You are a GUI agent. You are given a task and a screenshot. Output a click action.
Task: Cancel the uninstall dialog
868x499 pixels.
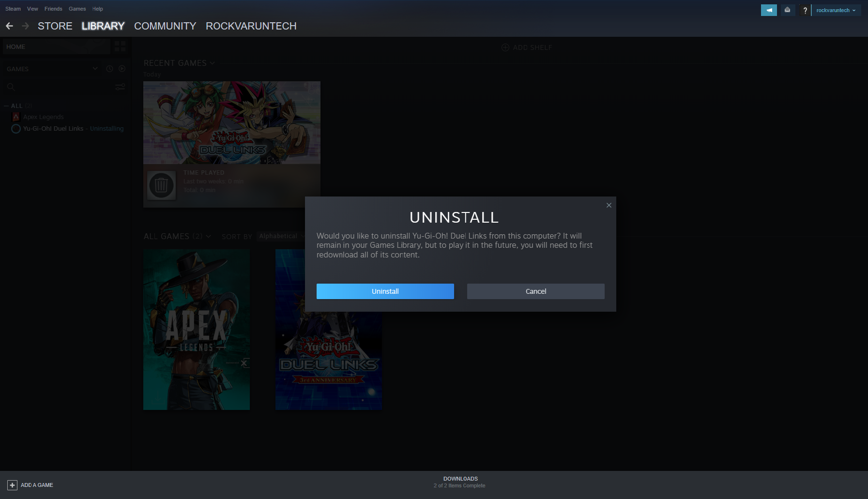point(535,291)
